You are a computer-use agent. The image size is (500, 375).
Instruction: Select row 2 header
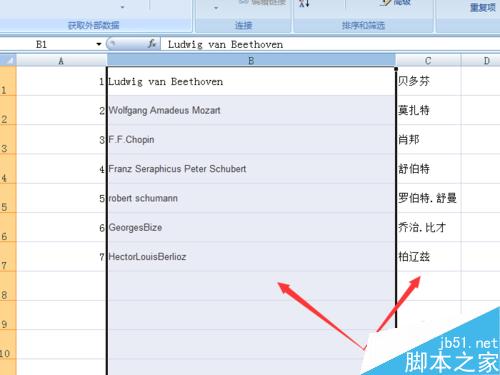(8, 110)
